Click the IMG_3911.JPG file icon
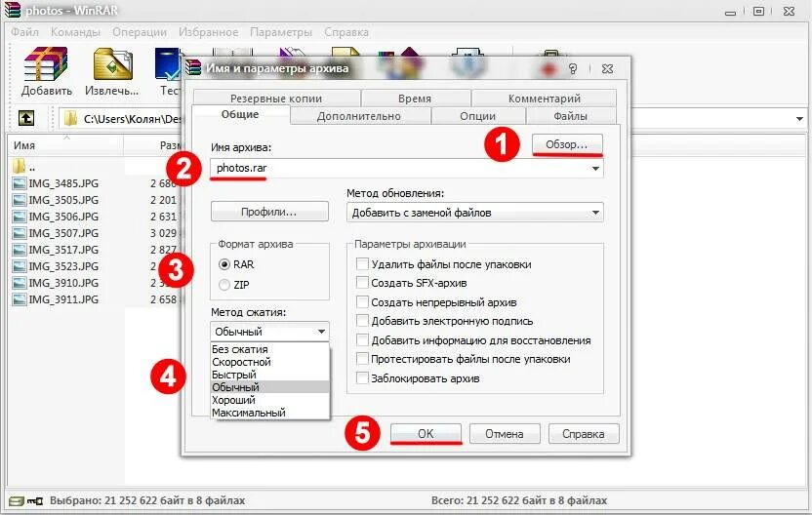The width and height of the screenshot is (812, 515). point(20,299)
